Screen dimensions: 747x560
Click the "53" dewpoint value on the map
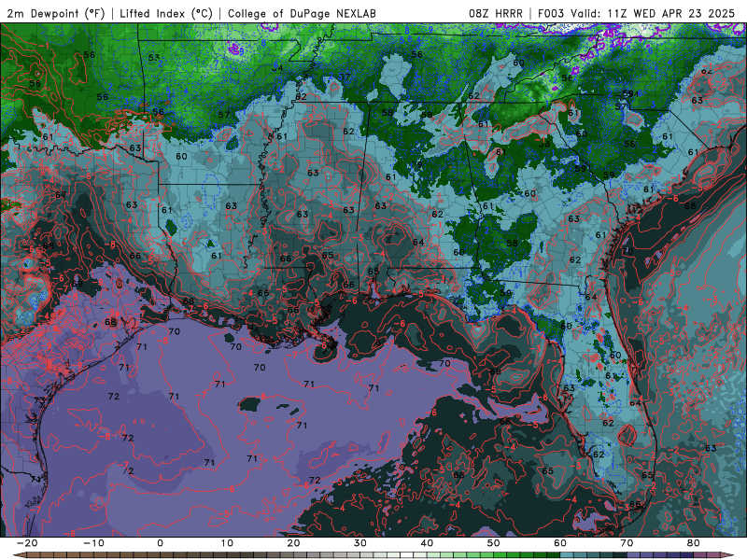(x=154, y=58)
